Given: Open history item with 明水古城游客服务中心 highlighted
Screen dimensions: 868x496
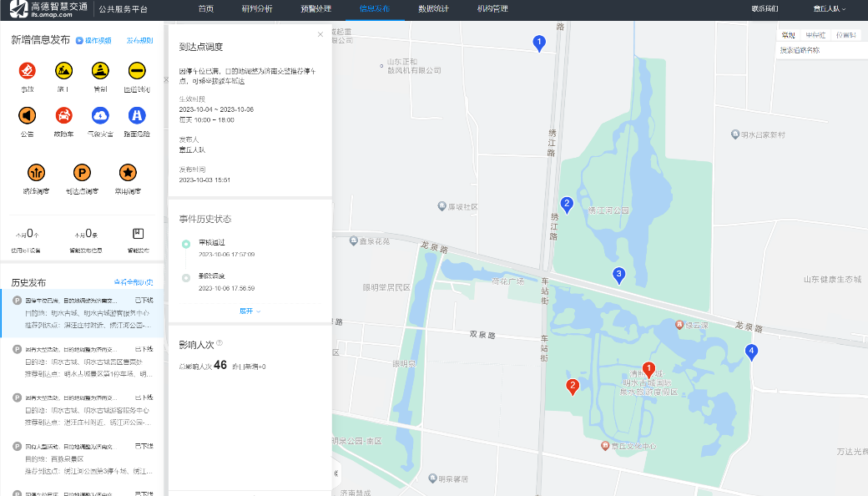Looking at the screenshot, I should tap(83, 313).
